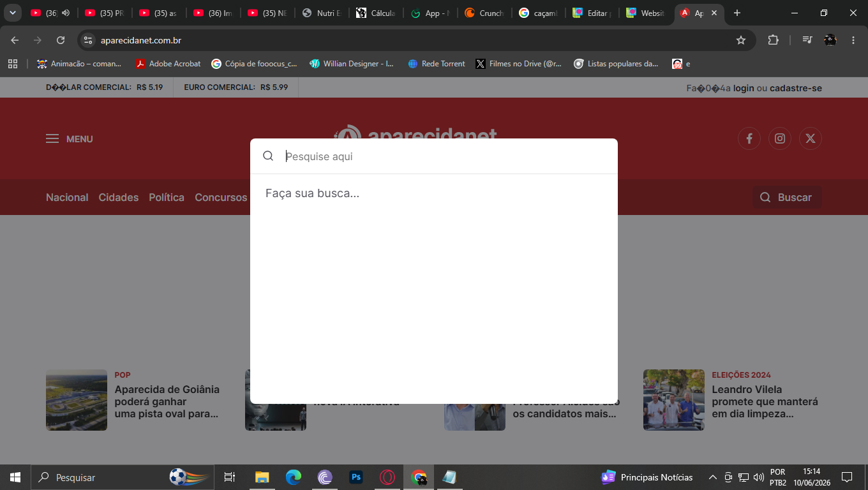Click the browser back arrow
Screen dimensions: 868x490
click(15, 40)
